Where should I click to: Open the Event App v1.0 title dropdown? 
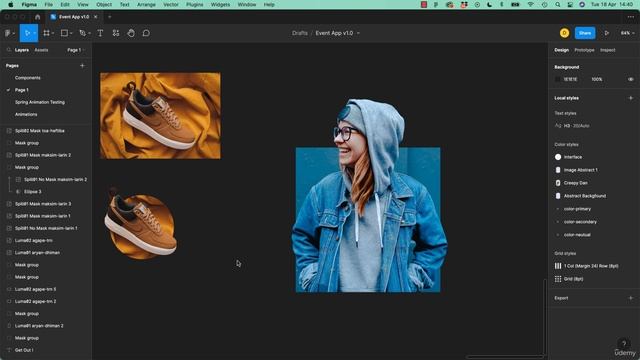358,33
